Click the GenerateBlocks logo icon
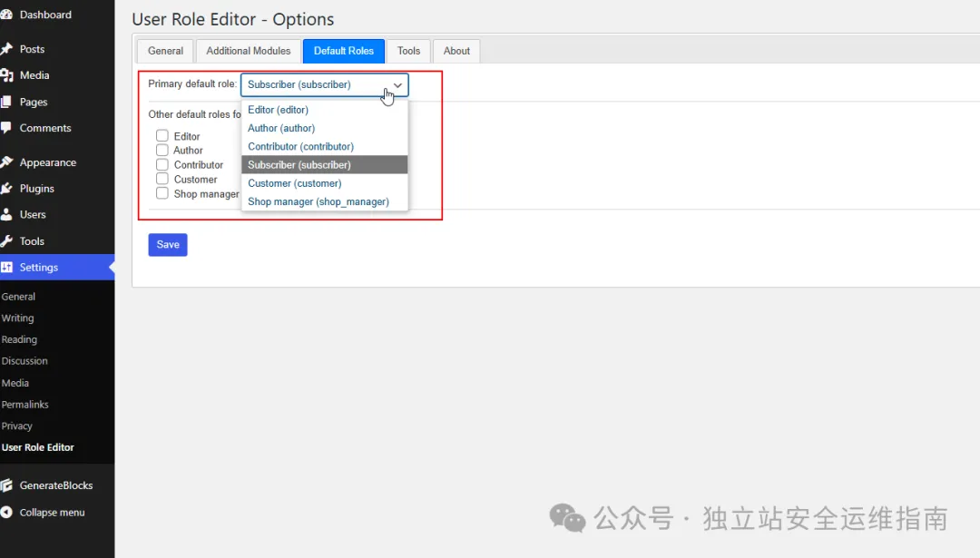This screenshot has width=980, height=558. (x=6, y=485)
